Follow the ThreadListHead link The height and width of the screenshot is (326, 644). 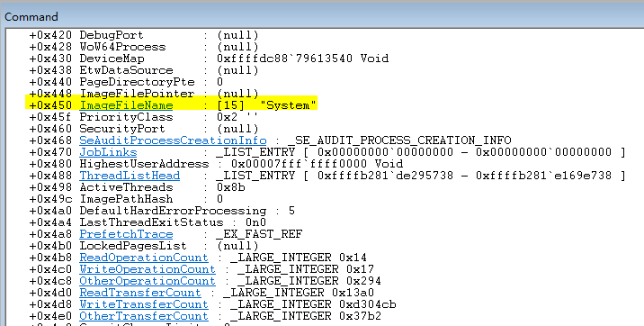[x=130, y=176]
